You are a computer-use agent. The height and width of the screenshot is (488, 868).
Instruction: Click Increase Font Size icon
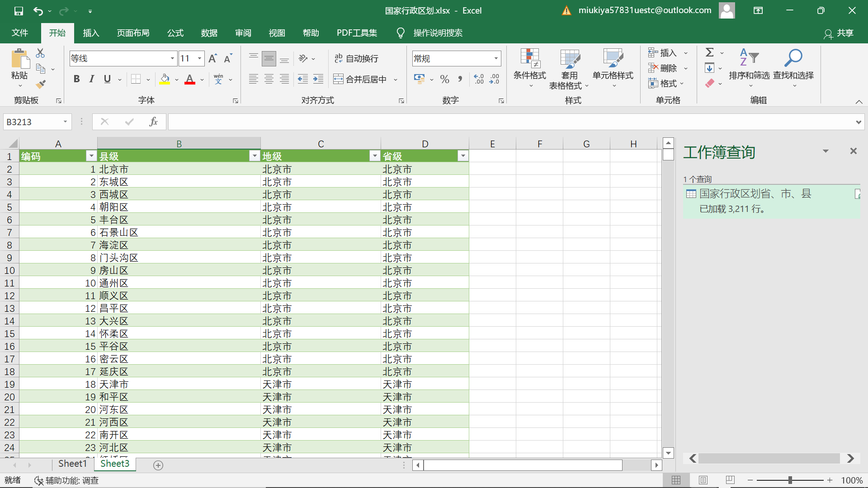pyautogui.click(x=212, y=58)
